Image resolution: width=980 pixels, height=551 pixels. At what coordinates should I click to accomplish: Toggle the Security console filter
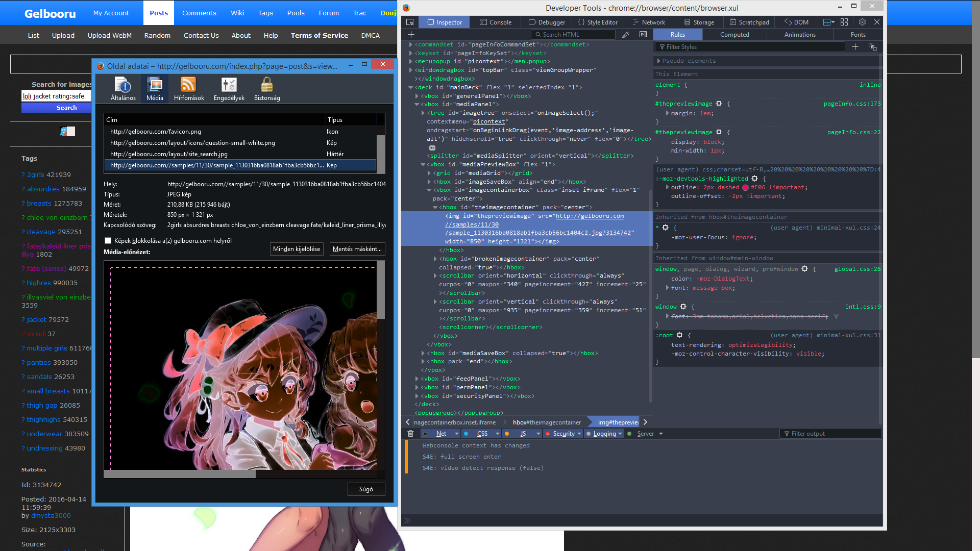[x=563, y=434]
